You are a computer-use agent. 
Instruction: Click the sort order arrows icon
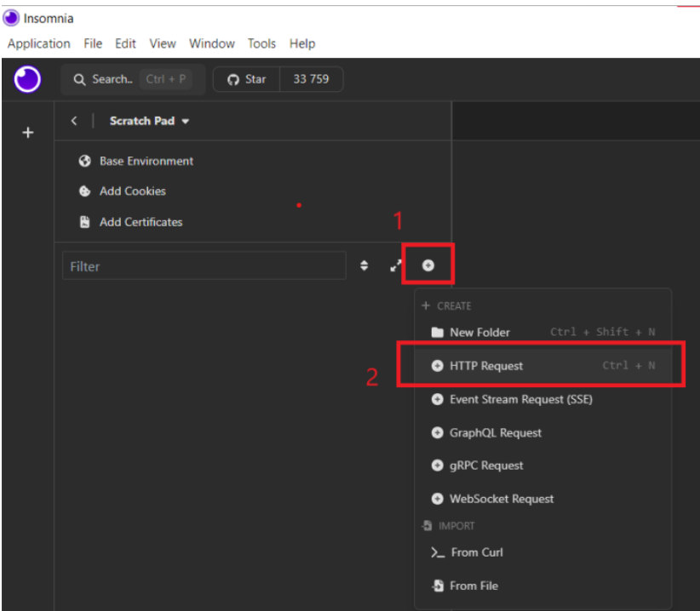(364, 266)
